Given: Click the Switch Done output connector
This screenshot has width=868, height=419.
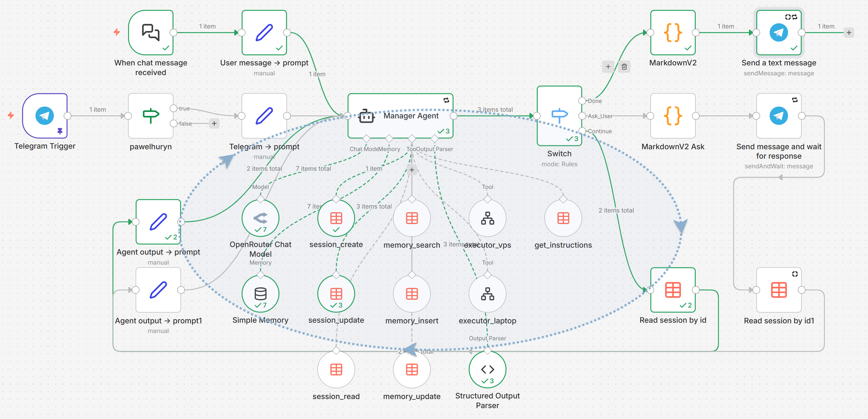Looking at the screenshot, I should point(582,101).
